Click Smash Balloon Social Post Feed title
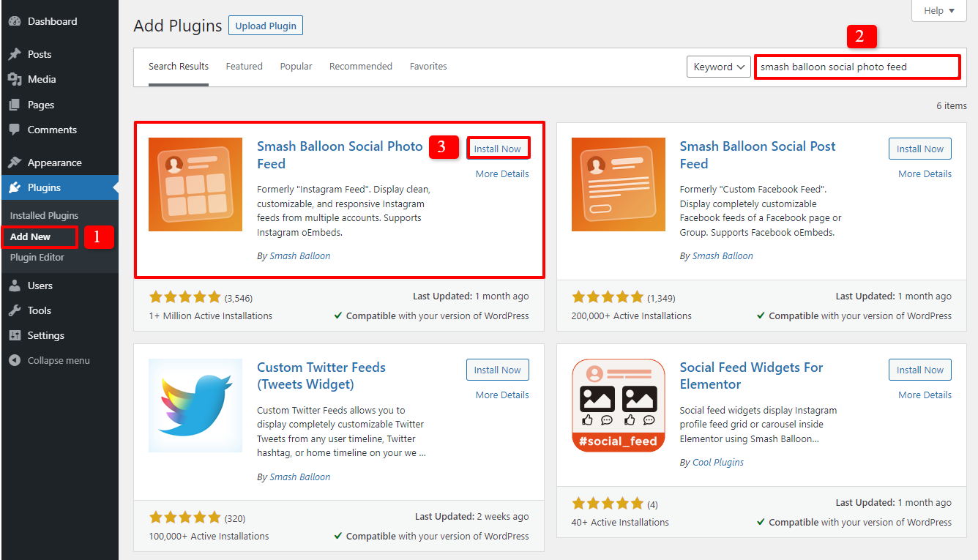 pos(758,154)
